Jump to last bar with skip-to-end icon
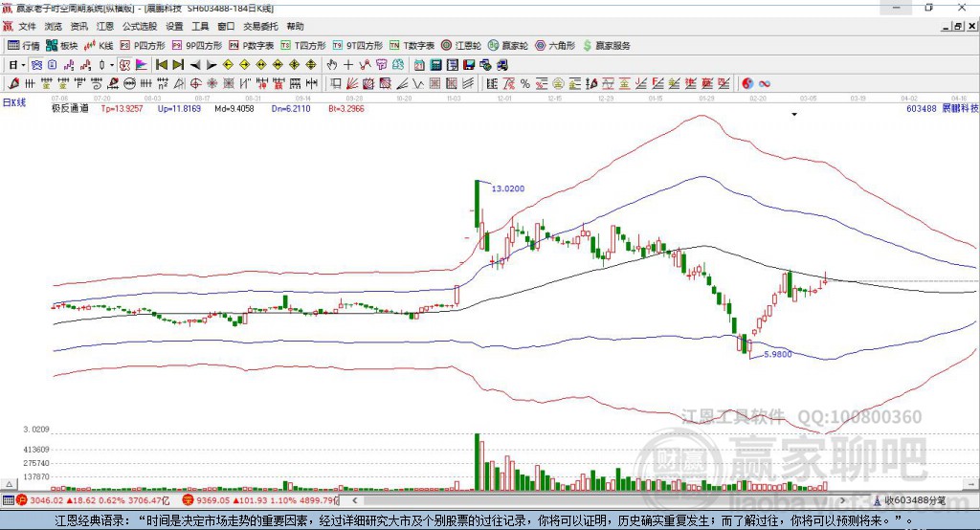Image resolution: width=980 pixels, height=530 pixels. tap(178, 65)
